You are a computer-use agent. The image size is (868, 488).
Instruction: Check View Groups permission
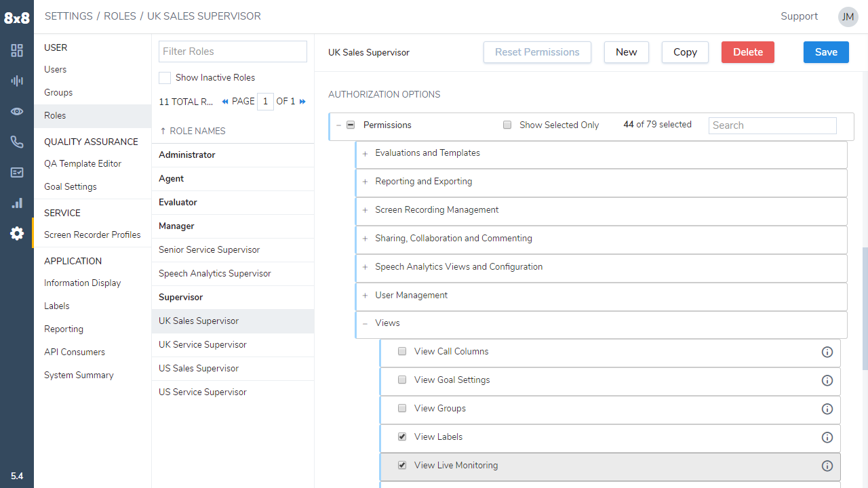402,408
